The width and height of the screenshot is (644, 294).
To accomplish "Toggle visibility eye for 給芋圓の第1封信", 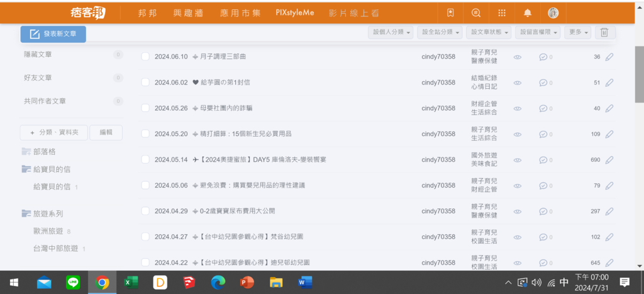I will pyautogui.click(x=518, y=82).
